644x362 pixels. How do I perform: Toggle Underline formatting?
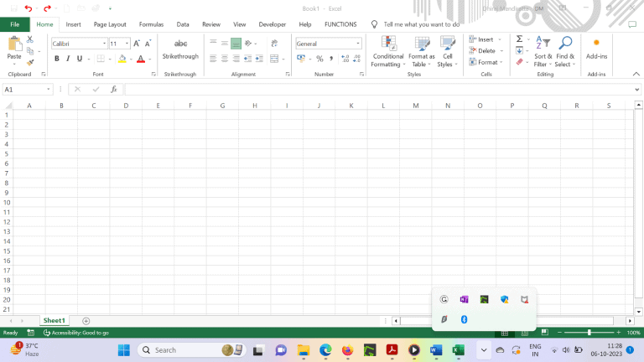tap(80, 59)
